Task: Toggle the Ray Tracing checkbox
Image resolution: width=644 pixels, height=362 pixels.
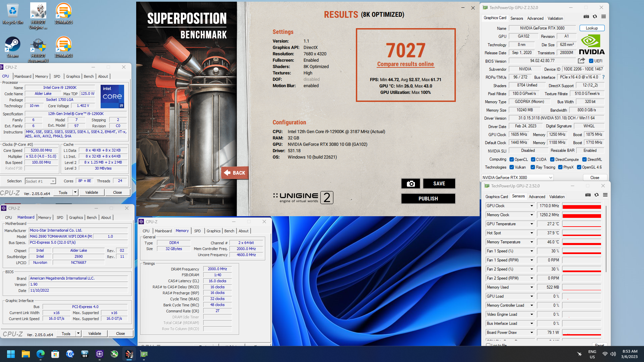Action: coord(533,167)
